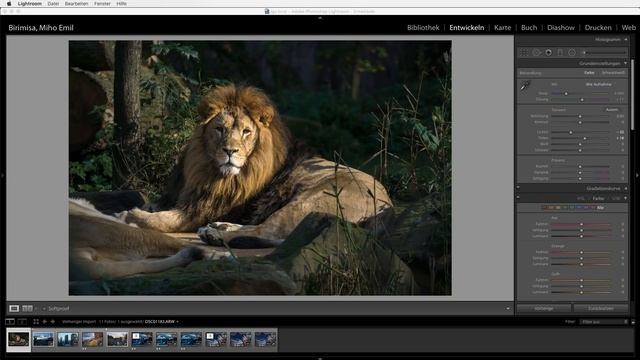Viewport: 640px width, 360px height.
Task: Open the Fenster menu
Action: [102, 4]
